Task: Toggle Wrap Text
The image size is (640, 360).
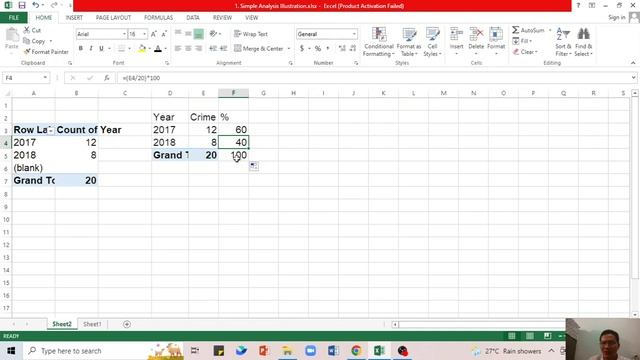Action: click(251, 34)
